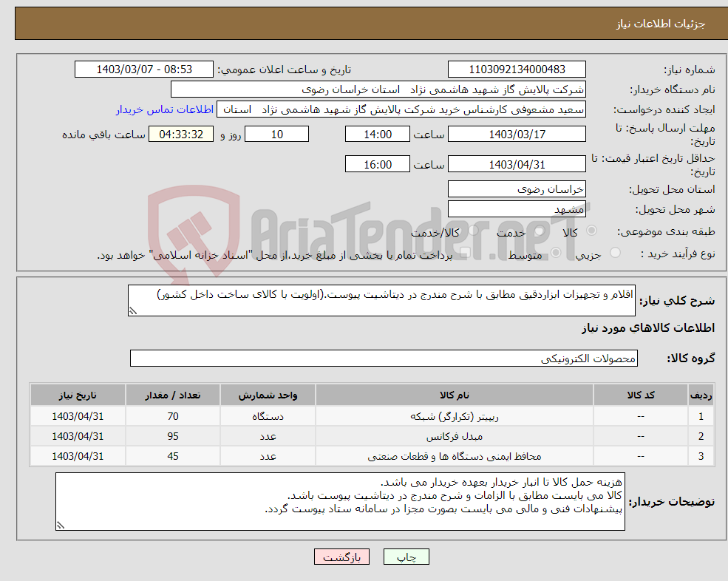Click row number 2 cell
Screen dimensions: 728x581
[701, 437]
